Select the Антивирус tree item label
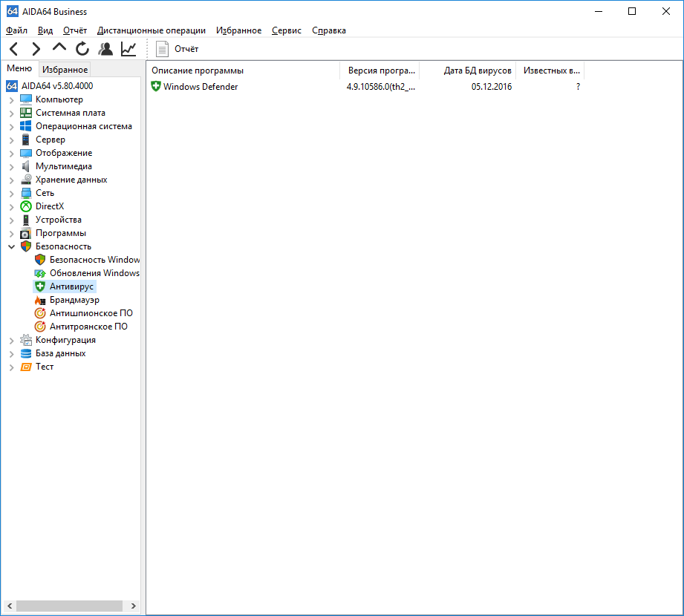 71,286
